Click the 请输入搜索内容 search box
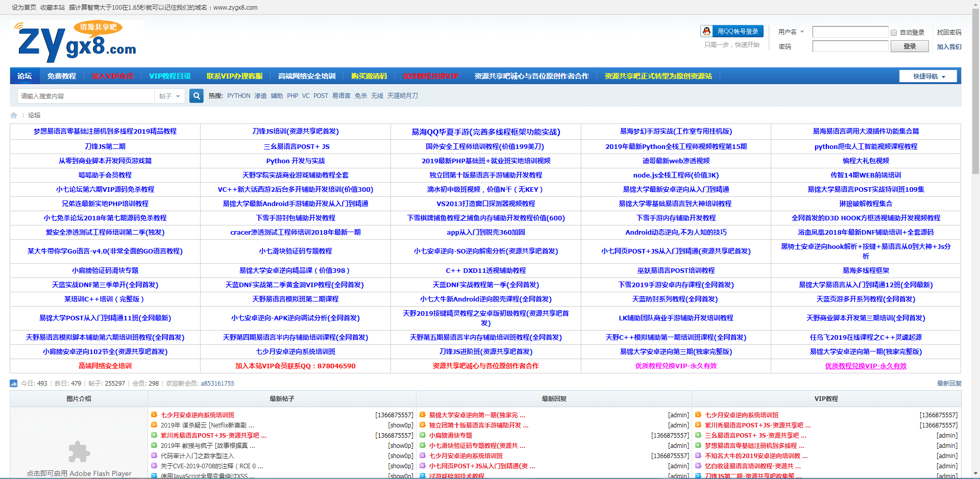 (x=86, y=96)
